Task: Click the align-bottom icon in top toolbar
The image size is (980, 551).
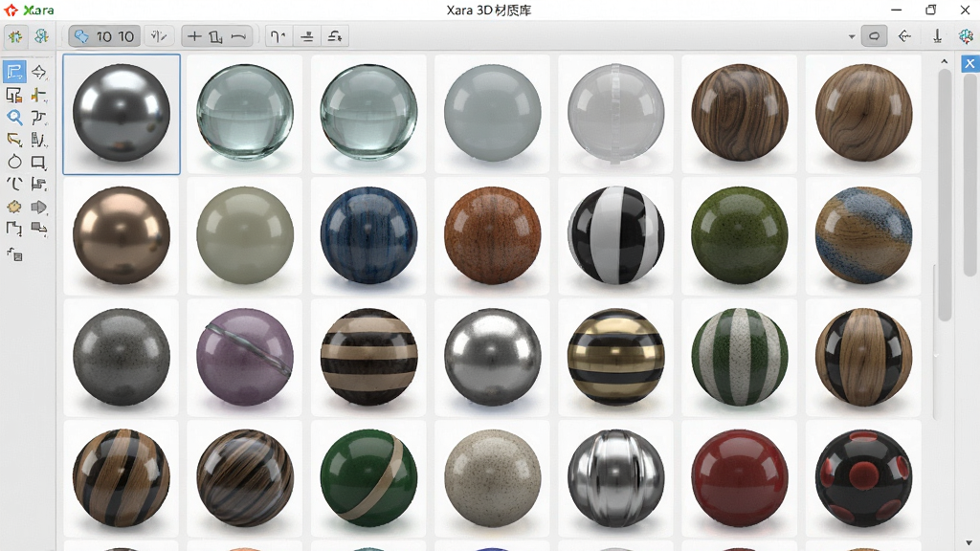Action: click(307, 36)
